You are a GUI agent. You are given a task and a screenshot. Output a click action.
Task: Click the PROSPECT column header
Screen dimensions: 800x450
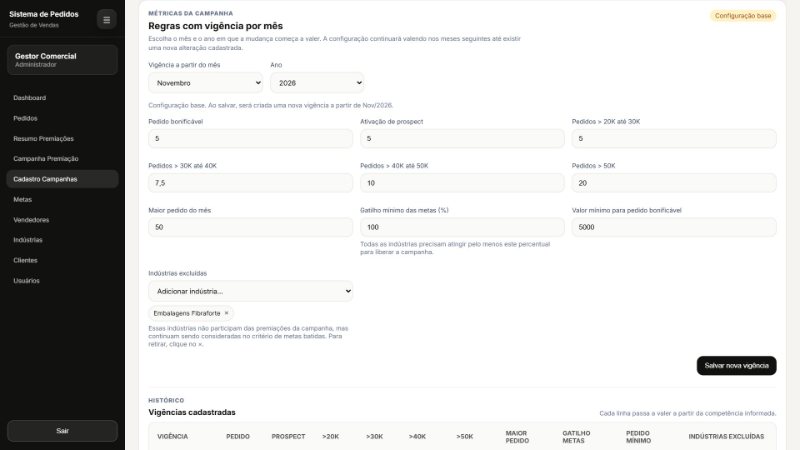288,437
